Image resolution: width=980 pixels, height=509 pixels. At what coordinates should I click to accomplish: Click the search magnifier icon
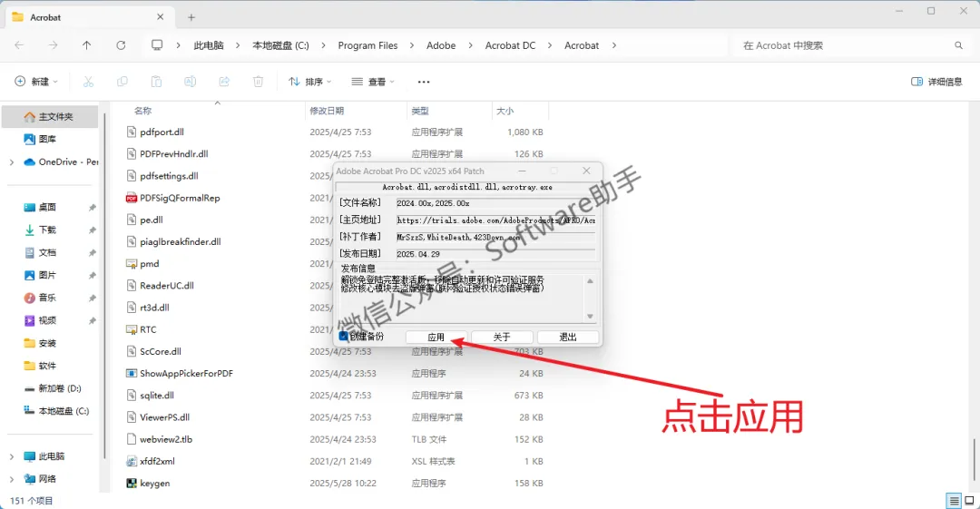pos(959,45)
